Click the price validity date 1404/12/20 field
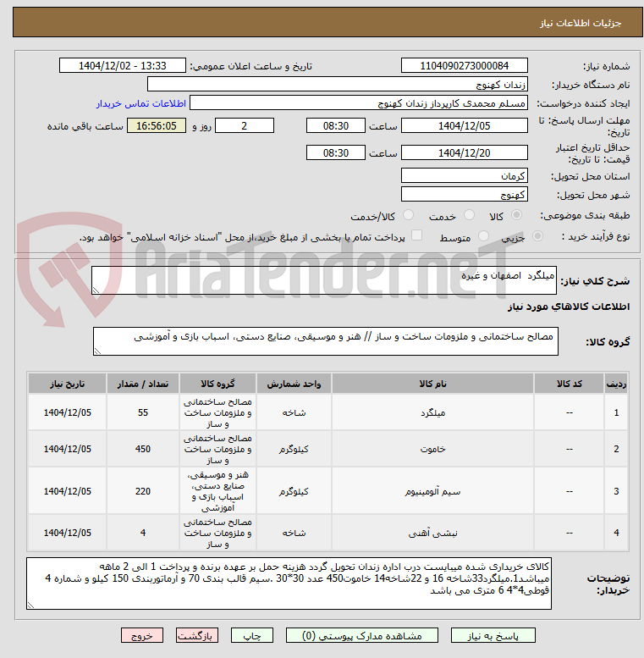 [x=464, y=152]
